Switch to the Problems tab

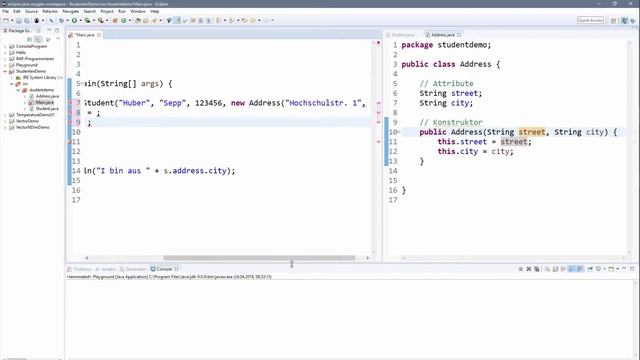tap(80, 269)
